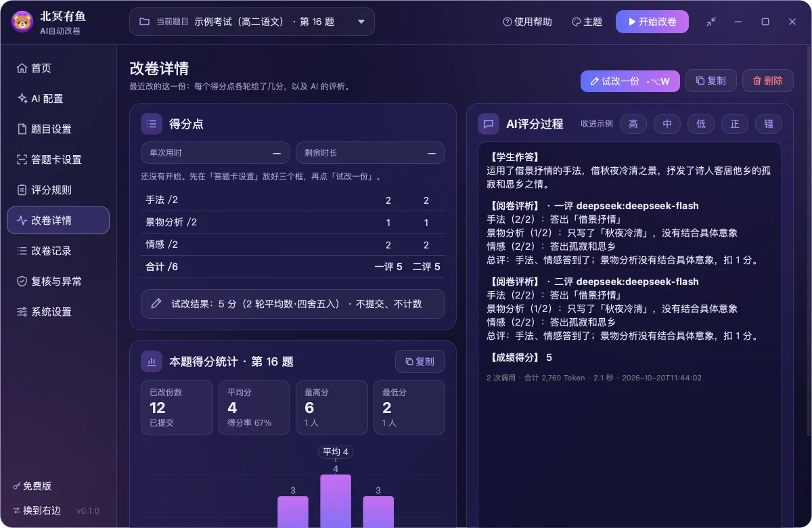Screen dimensions: 812x528
Task: Click the 复核与异常 shield icon
Action: [x=22, y=281]
